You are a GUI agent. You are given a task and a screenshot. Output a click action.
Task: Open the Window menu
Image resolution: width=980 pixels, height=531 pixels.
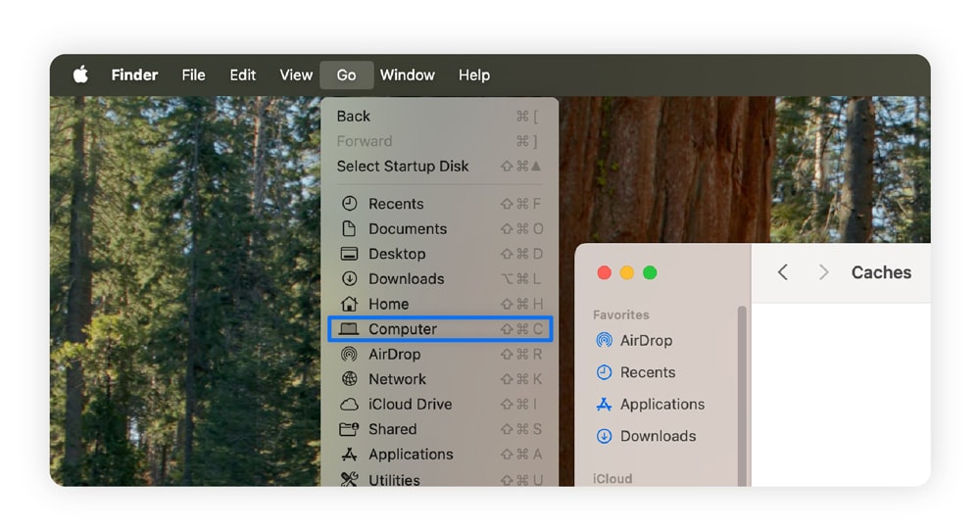click(407, 75)
